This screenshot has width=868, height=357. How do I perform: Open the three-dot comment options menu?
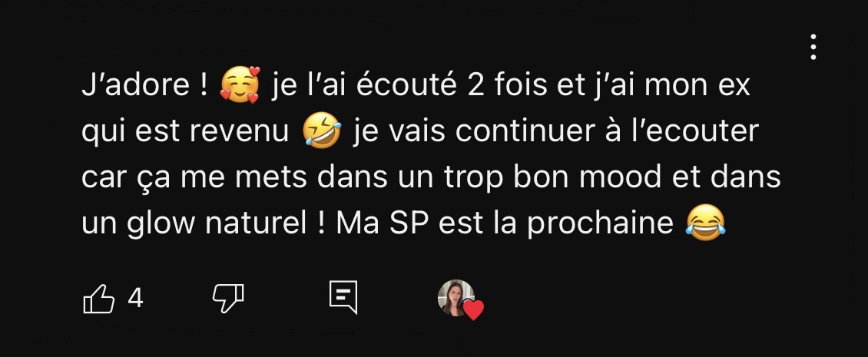tap(813, 47)
